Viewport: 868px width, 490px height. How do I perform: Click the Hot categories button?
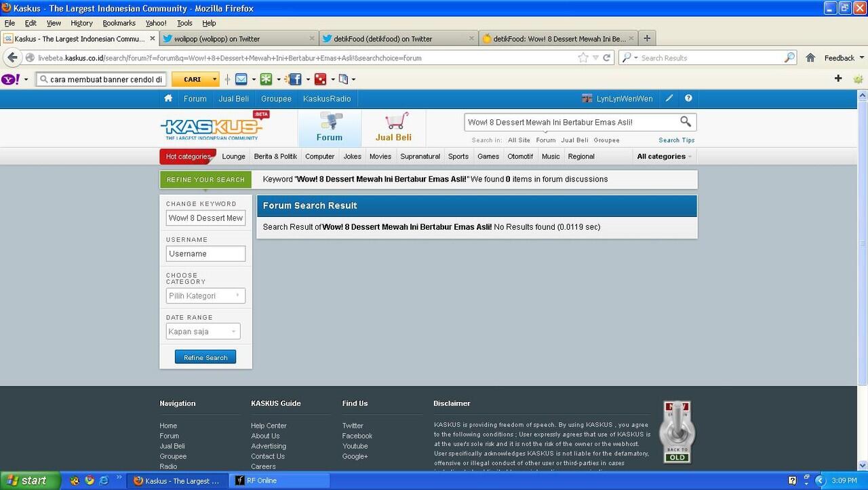188,157
